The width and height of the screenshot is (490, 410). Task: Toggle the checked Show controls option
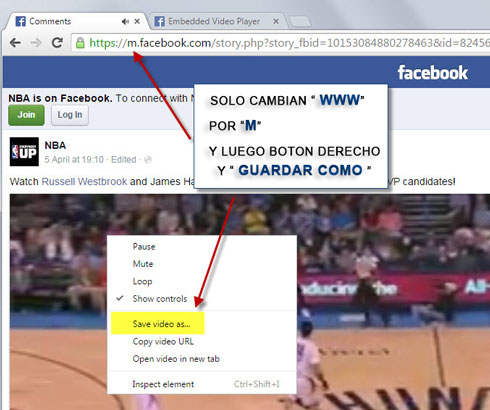click(x=202, y=299)
